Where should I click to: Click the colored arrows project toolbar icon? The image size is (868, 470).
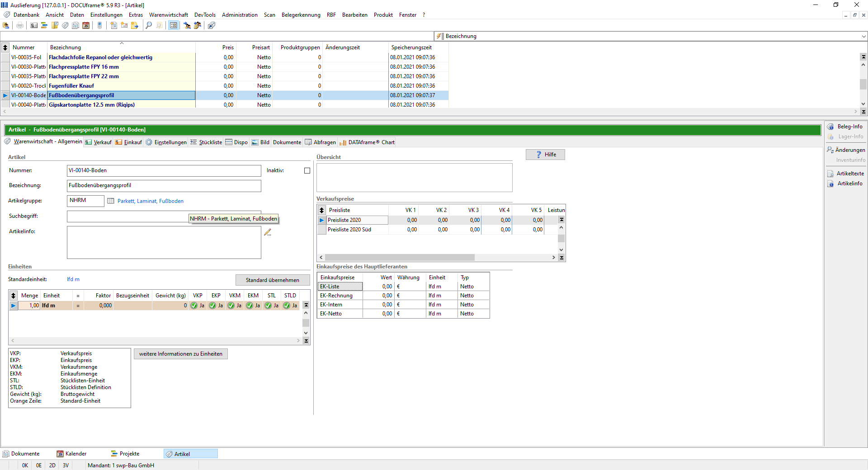pyautogui.click(x=44, y=25)
